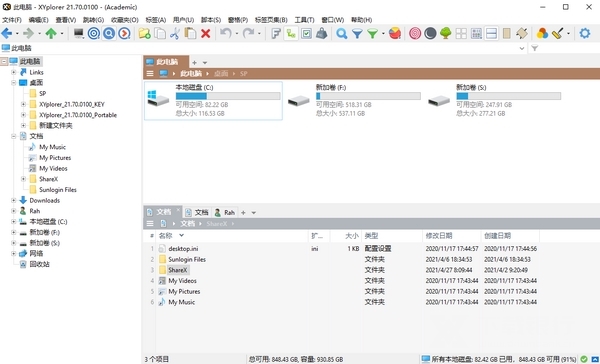Click ShareX in lower breadcrumb bar
Viewport: 600px width, 364px height.
(x=217, y=224)
